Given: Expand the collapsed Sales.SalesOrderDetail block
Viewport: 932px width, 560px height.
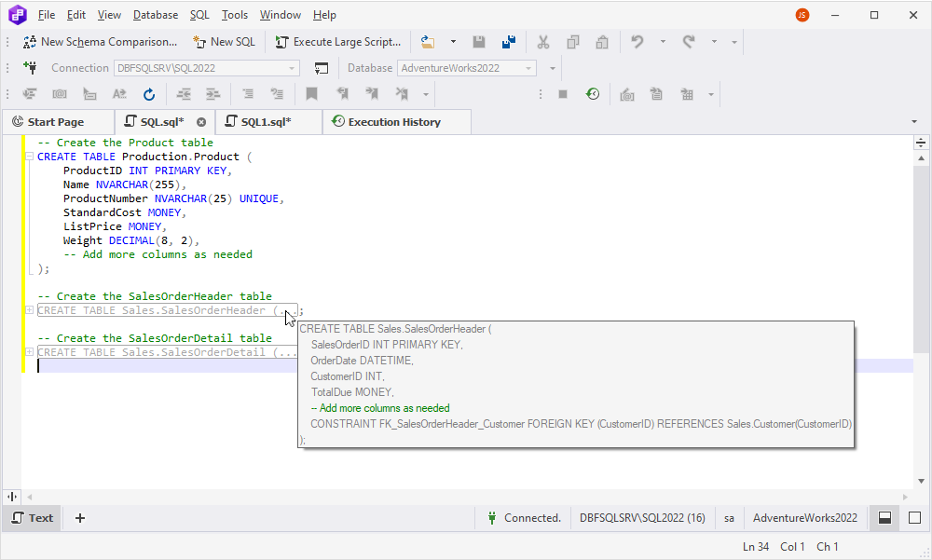Looking at the screenshot, I should tap(29, 352).
